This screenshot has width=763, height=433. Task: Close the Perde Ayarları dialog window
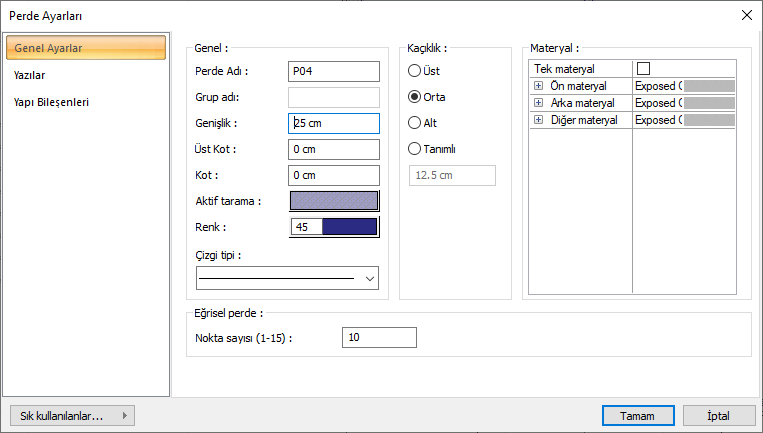(x=745, y=16)
